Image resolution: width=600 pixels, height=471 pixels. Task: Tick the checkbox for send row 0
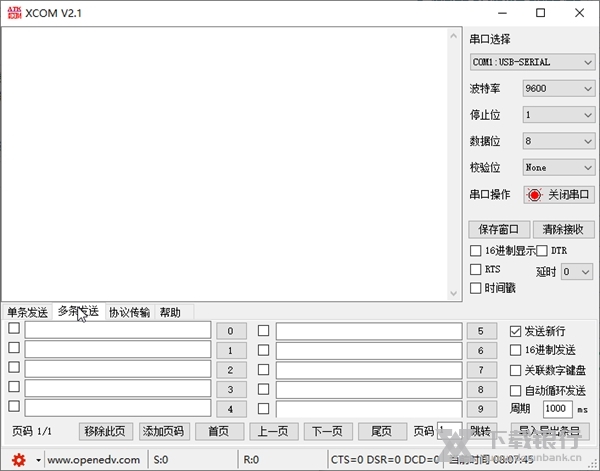coord(14,328)
